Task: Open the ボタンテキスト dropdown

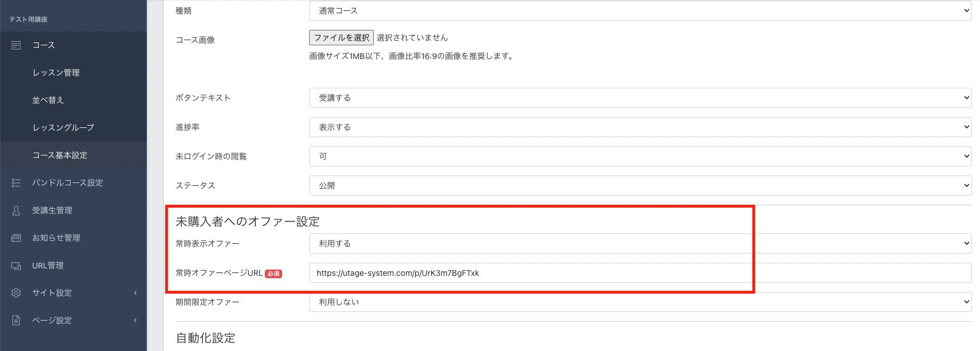Action: tap(639, 98)
